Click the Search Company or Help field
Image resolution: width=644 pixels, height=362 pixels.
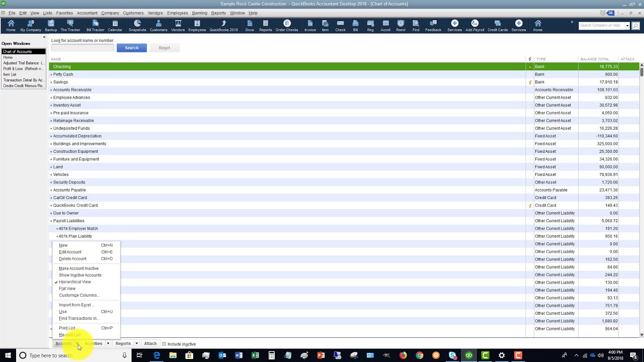pyautogui.click(x=601, y=26)
